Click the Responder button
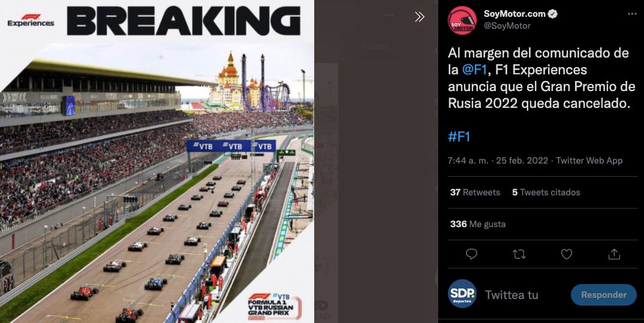644x323 pixels. point(603,295)
